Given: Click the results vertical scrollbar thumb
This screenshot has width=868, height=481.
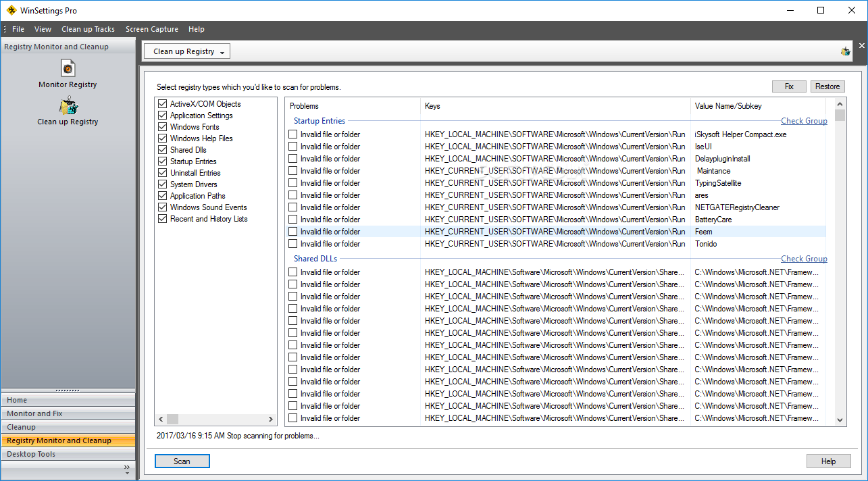Looking at the screenshot, I should pos(840,116).
